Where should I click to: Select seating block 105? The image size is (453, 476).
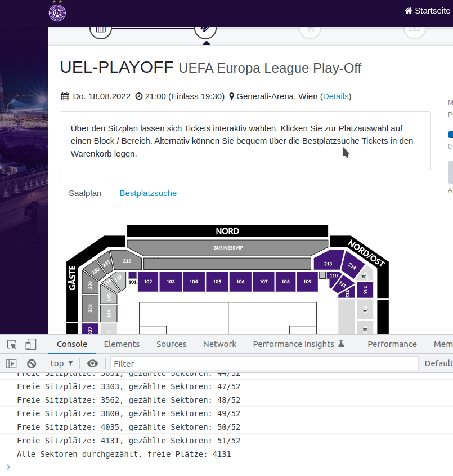click(x=217, y=282)
